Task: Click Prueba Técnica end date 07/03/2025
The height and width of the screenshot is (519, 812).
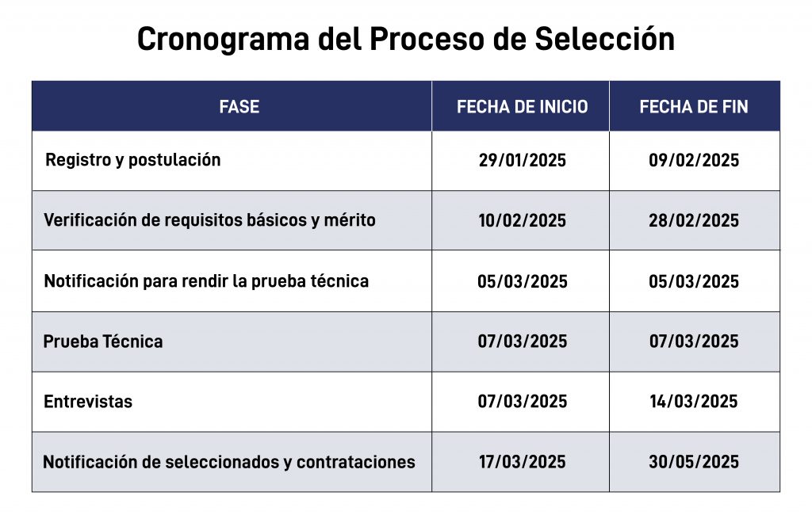Action: (x=694, y=342)
